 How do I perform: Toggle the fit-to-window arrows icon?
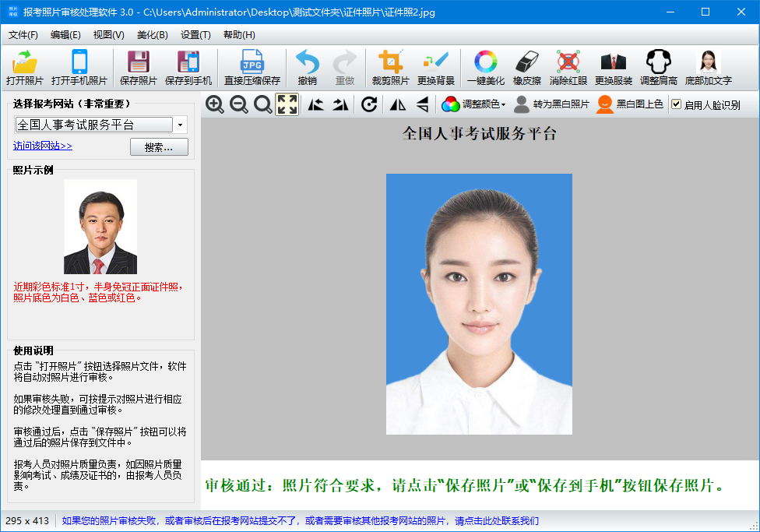[287, 104]
